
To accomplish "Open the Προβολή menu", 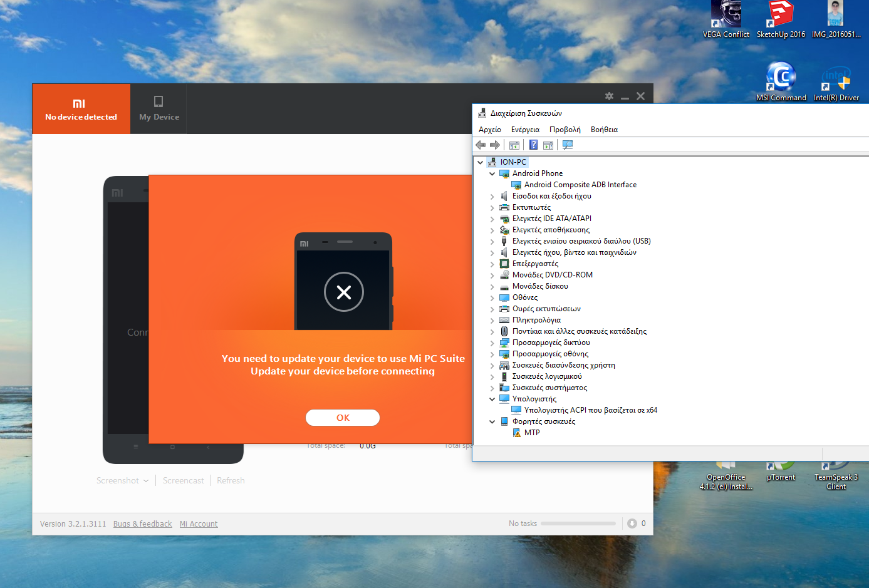I will 565,130.
